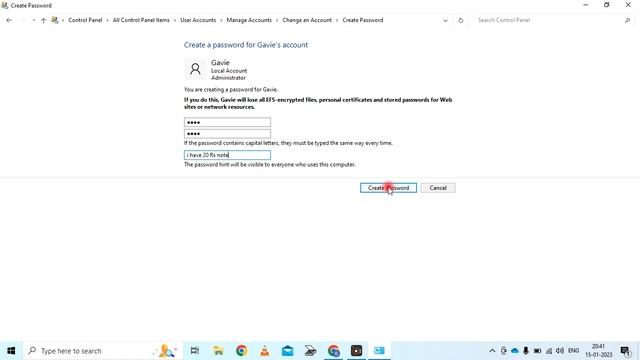The image size is (640, 360).
Task: Click the microphone tray icon
Action: click(x=526, y=351)
